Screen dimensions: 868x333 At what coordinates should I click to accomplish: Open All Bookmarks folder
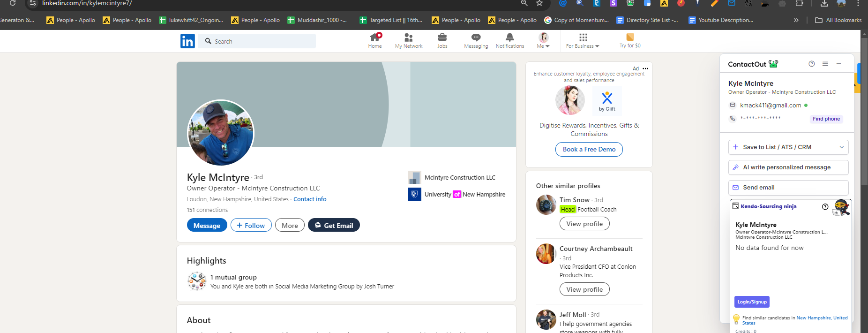point(838,20)
